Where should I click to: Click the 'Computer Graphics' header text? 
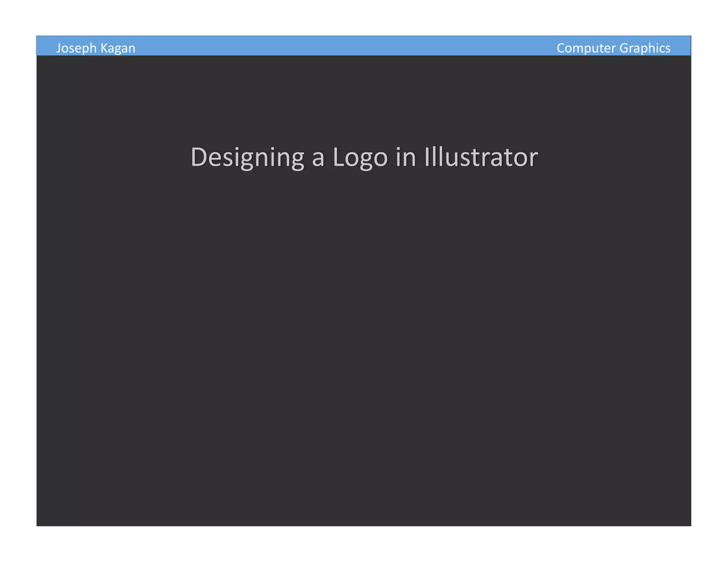click(613, 48)
